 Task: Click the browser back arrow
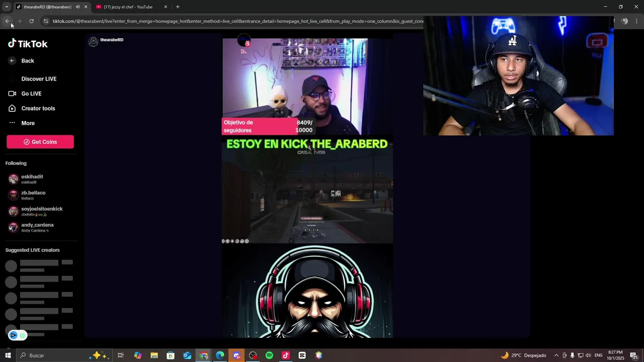(x=8, y=21)
